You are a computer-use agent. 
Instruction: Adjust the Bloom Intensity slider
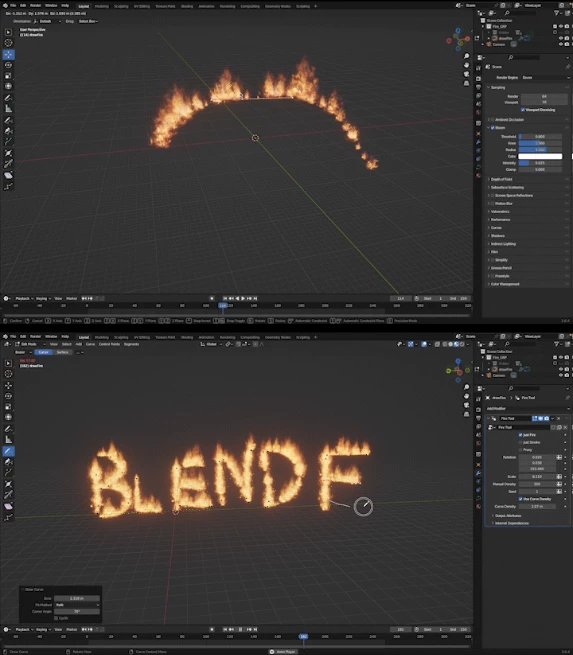[540, 163]
